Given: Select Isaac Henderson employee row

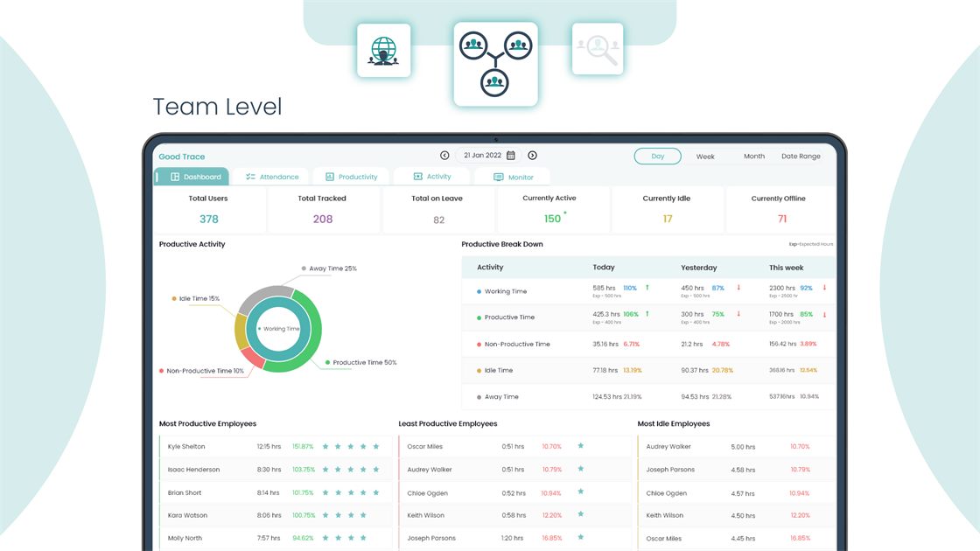Looking at the screenshot, I should pyautogui.click(x=276, y=470).
